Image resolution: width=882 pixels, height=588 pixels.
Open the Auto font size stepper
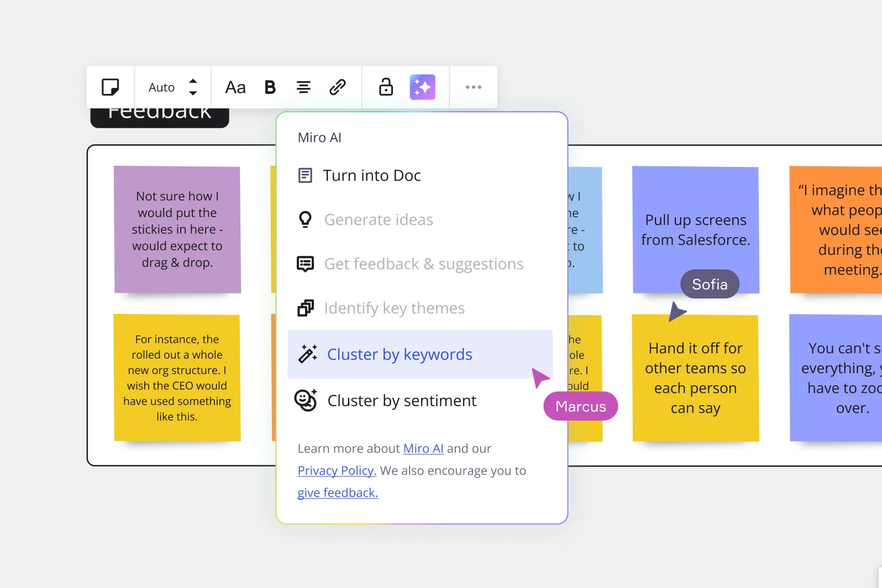(x=193, y=87)
